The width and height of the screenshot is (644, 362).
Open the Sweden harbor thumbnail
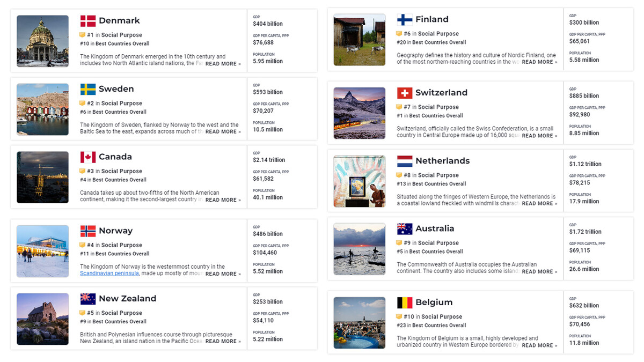(42, 109)
